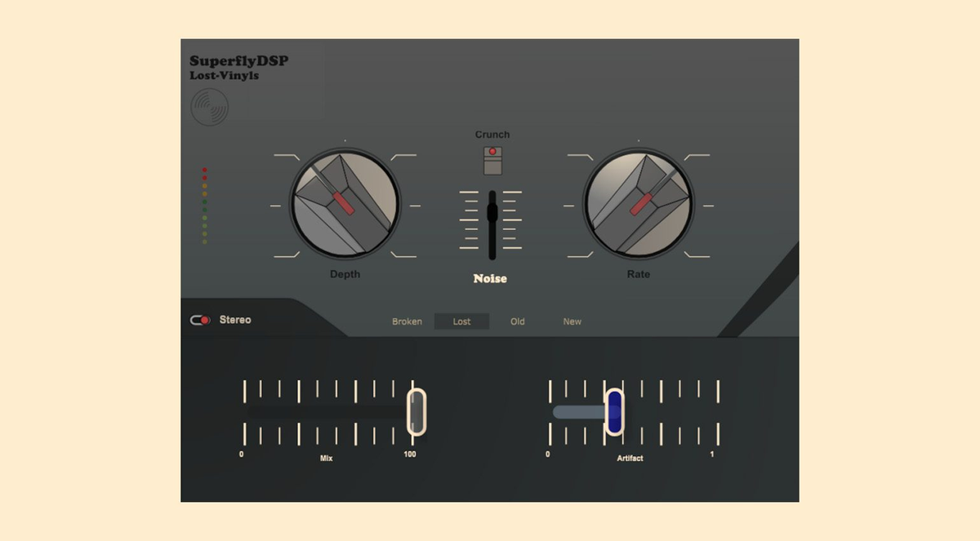Viewport: 980px width, 541px height.
Task: Click the Noise vertical slider handle
Action: pyautogui.click(x=492, y=212)
